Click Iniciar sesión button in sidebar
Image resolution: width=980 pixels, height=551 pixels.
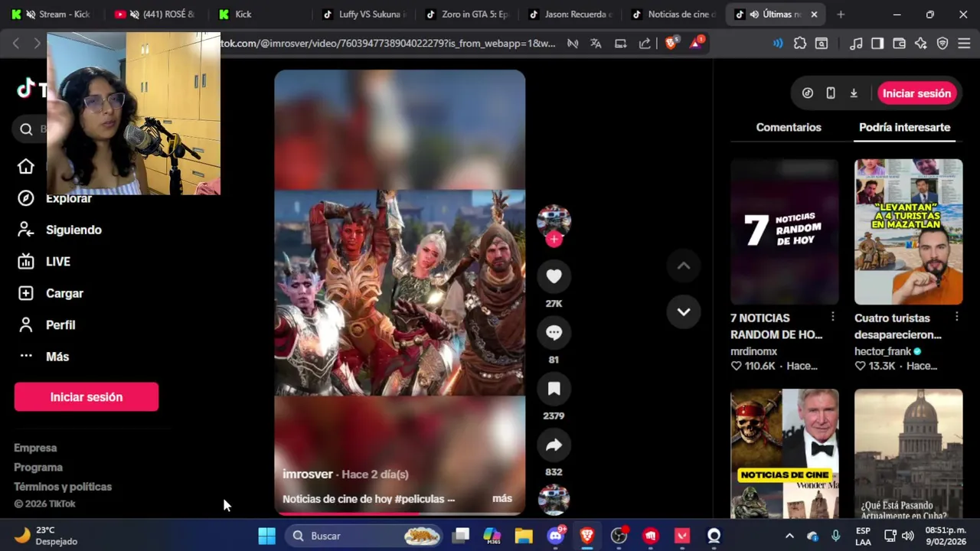coord(87,396)
